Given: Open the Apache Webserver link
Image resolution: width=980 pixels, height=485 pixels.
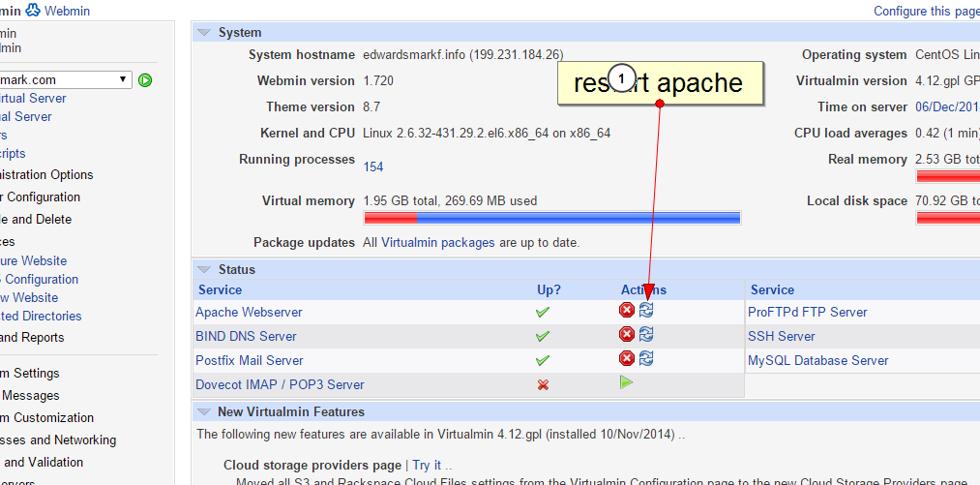Looking at the screenshot, I should [x=249, y=312].
